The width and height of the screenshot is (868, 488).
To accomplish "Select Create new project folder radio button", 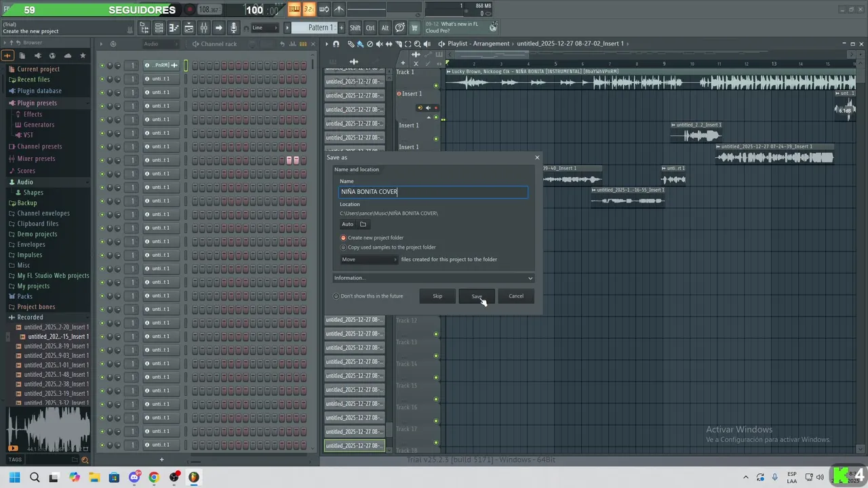I will pyautogui.click(x=343, y=238).
